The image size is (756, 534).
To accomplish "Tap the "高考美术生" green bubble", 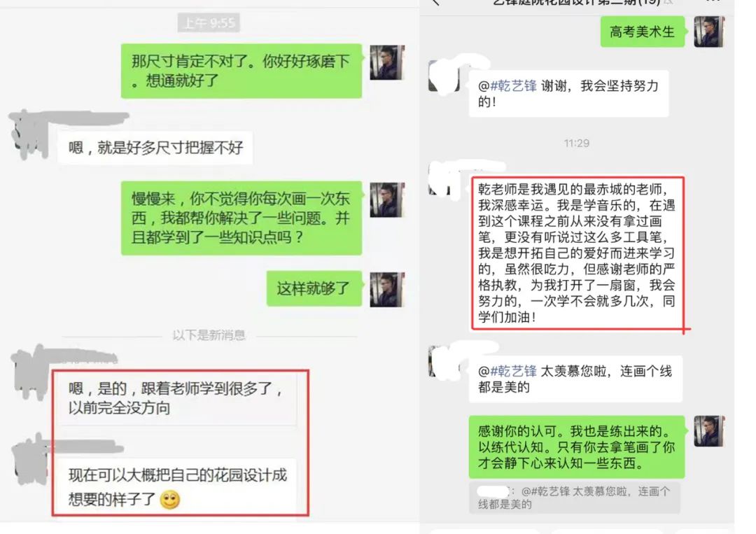I will [x=642, y=31].
